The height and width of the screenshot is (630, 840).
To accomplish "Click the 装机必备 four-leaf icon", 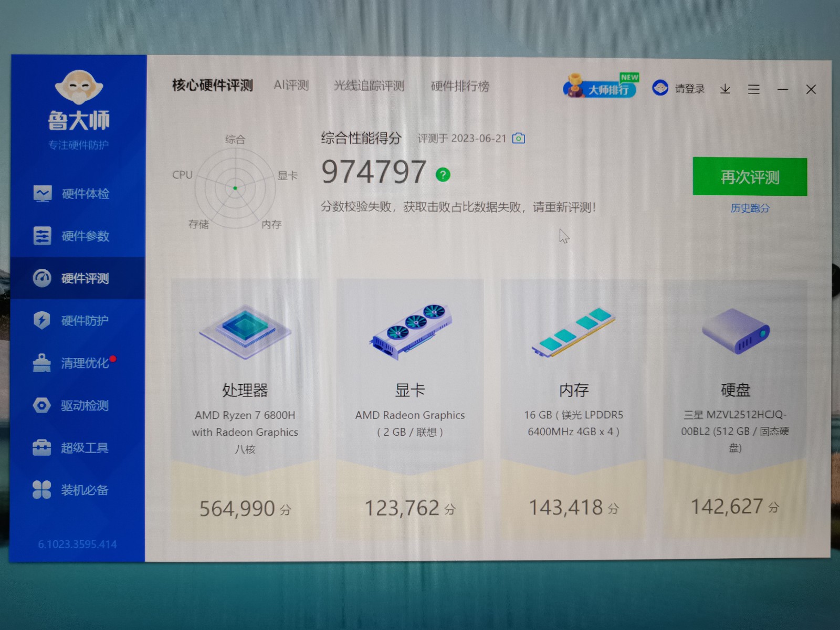I will coord(41,490).
